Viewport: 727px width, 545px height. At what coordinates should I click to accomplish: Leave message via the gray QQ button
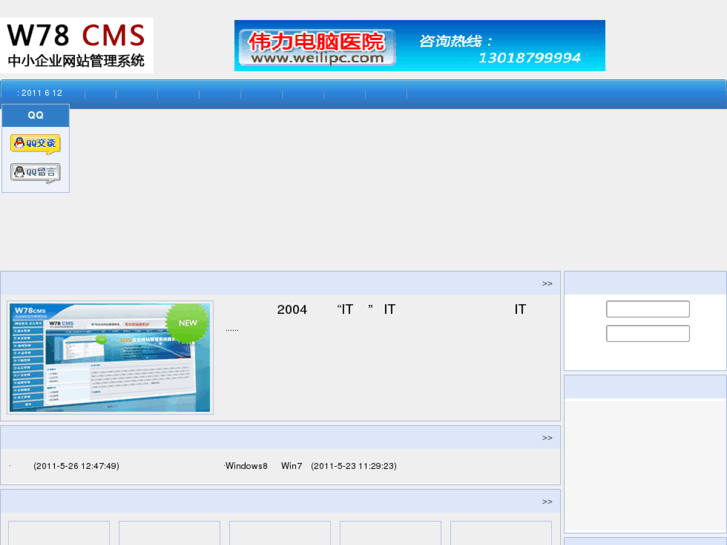click(x=36, y=173)
